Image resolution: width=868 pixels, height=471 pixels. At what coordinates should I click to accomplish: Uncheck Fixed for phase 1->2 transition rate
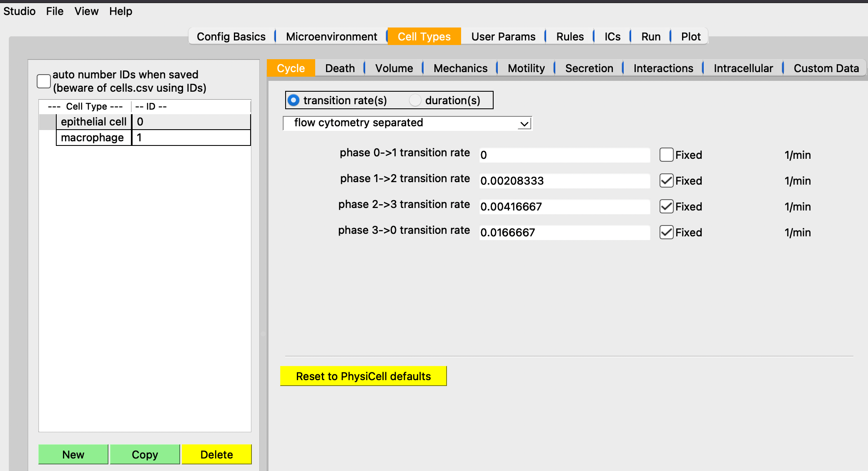click(x=666, y=181)
